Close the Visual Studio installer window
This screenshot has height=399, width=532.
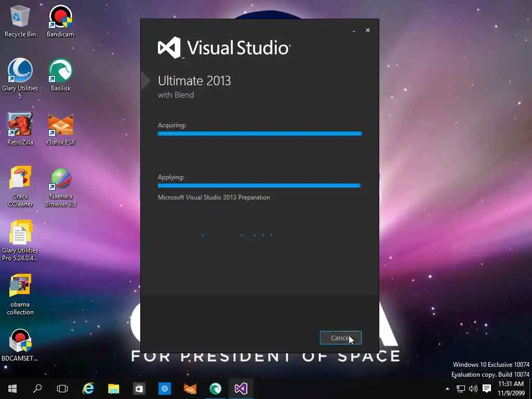[368, 30]
